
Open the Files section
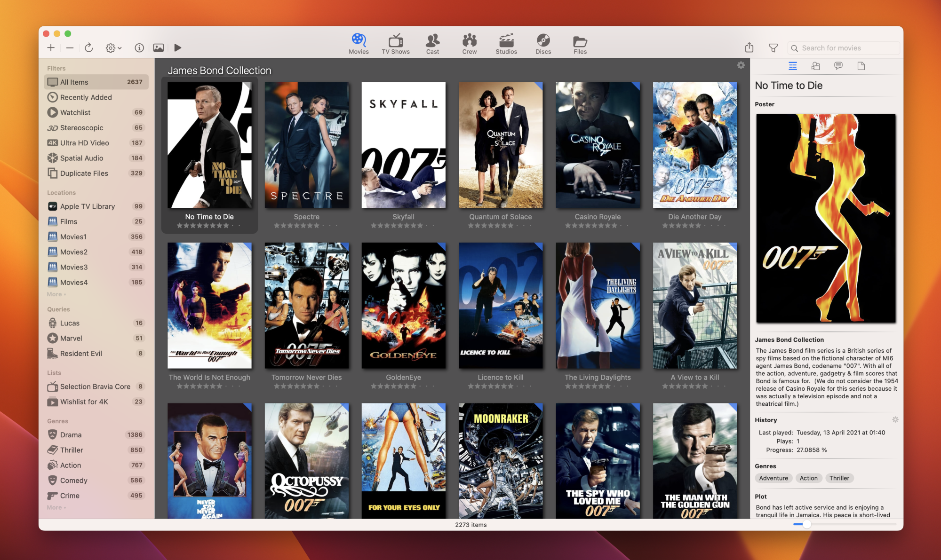tap(580, 44)
